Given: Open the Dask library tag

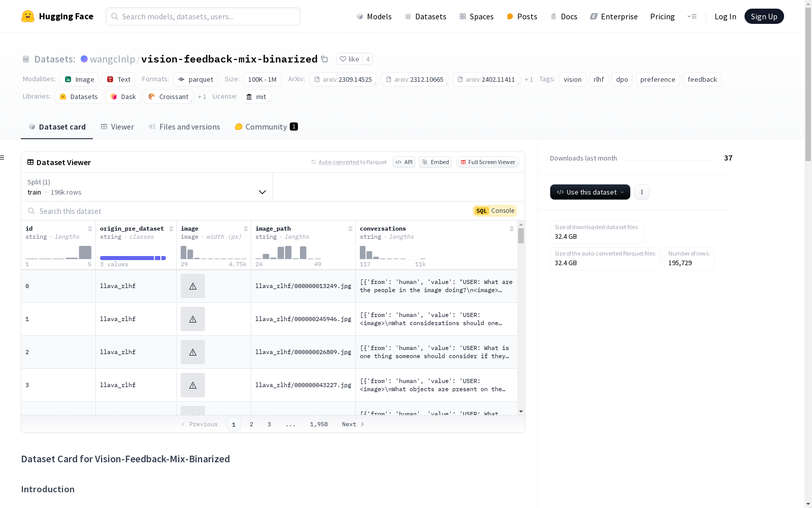Looking at the screenshot, I should click(x=123, y=97).
